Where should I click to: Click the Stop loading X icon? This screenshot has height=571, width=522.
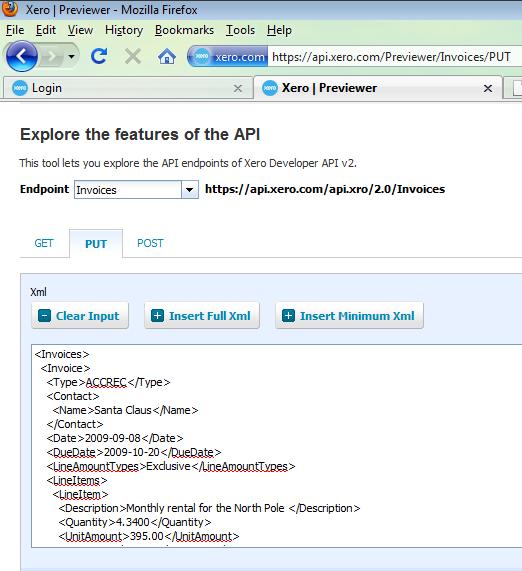(x=133, y=56)
